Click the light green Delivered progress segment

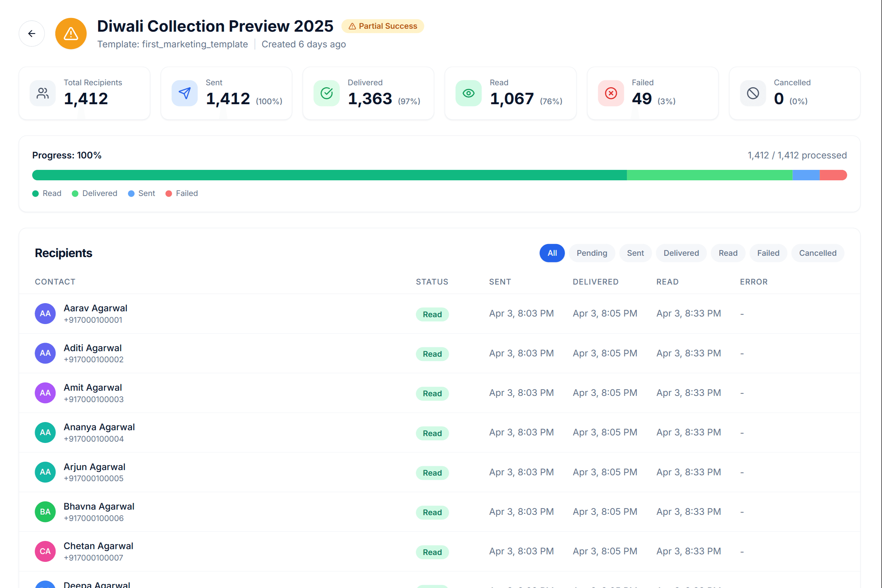710,175
